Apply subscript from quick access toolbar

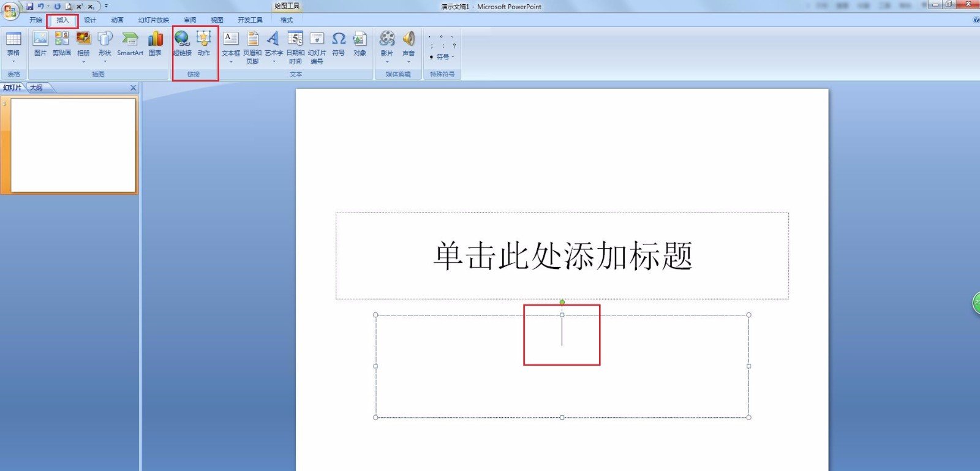point(91,6)
